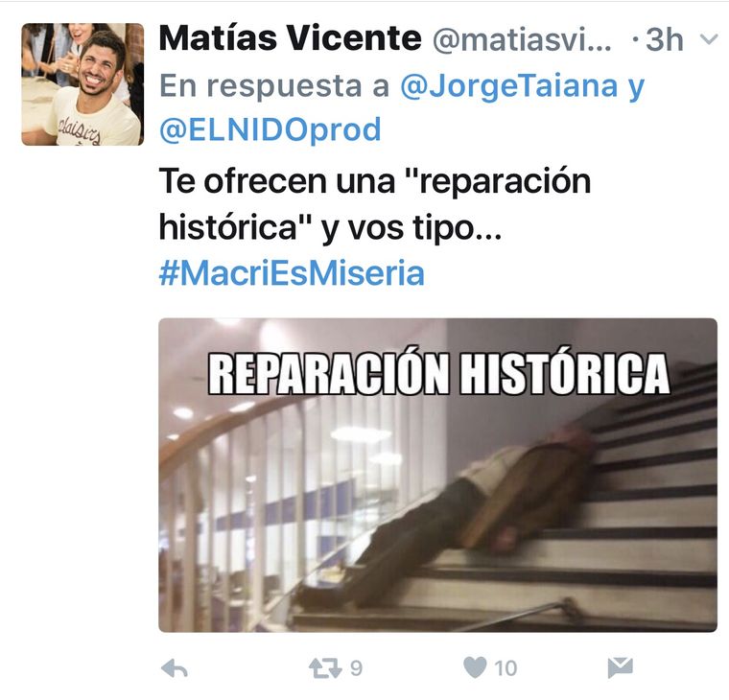
Task: Open the 3h timestamp permalink
Action: click(x=665, y=40)
